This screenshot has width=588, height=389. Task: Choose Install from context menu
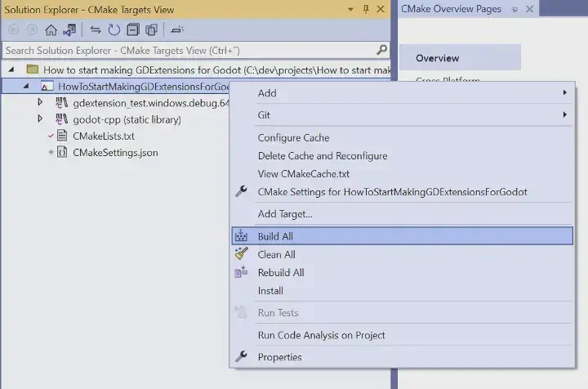tap(403, 291)
